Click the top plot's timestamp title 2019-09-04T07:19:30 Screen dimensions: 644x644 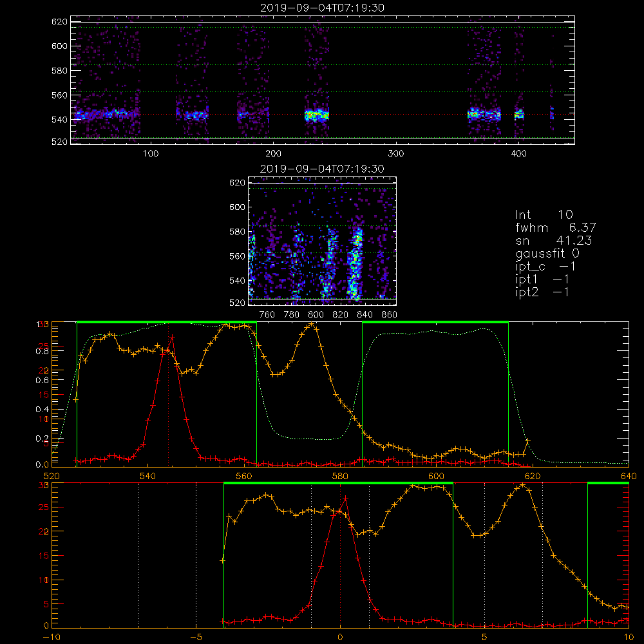[322, 8]
